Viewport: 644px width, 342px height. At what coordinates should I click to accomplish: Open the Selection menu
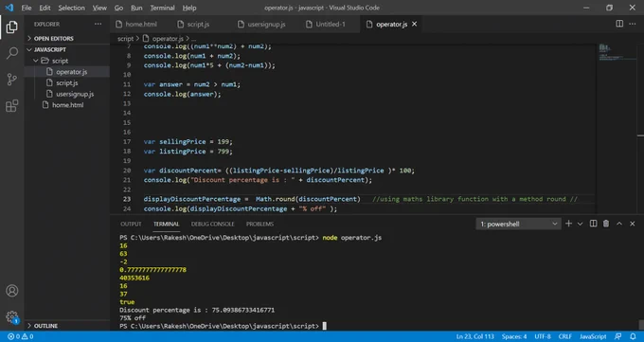point(71,8)
